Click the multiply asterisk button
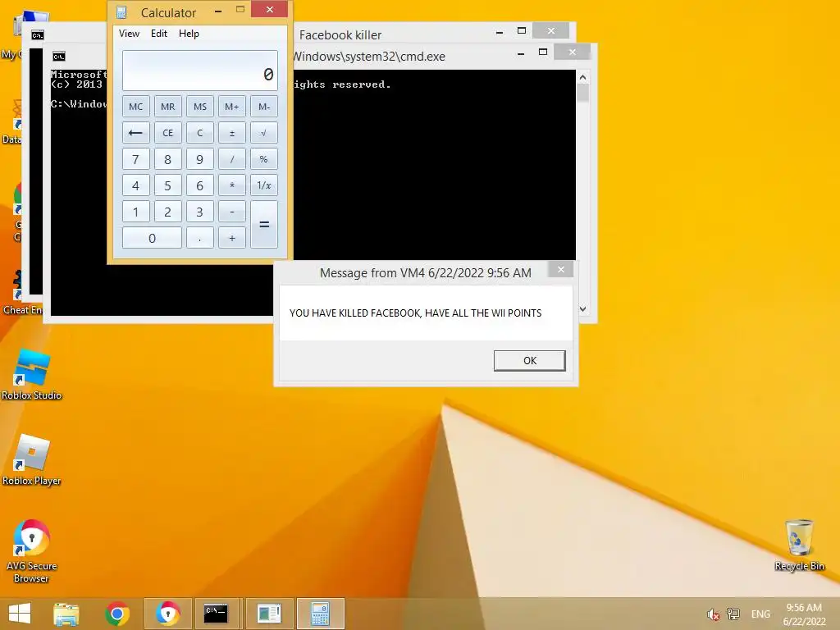The height and width of the screenshot is (630, 840). point(232,185)
